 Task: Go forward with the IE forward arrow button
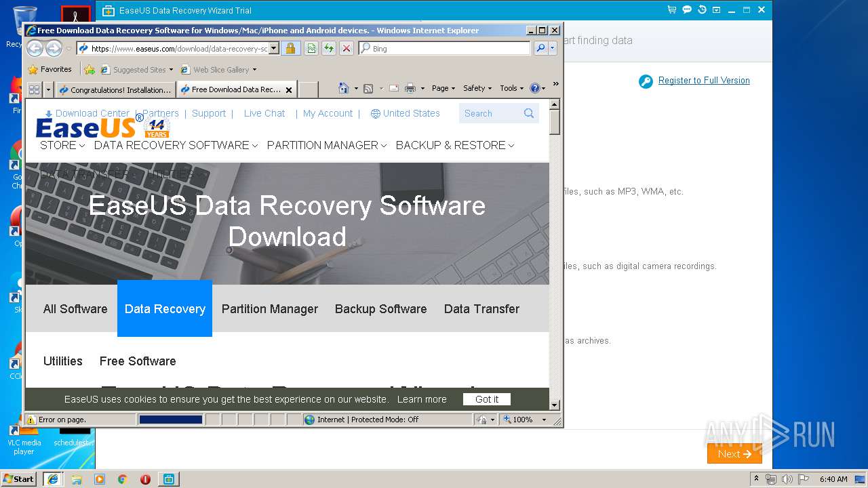[x=54, y=48]
